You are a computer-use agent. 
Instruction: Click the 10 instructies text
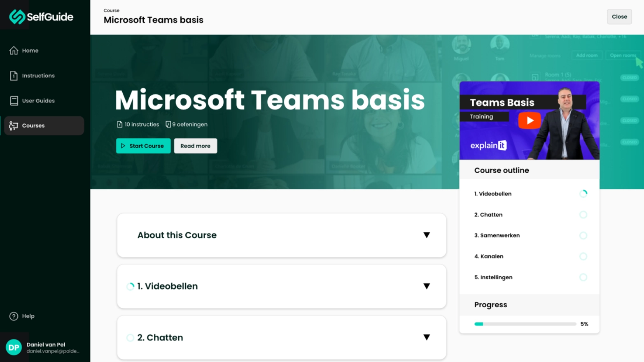click(x=142, y=124)
